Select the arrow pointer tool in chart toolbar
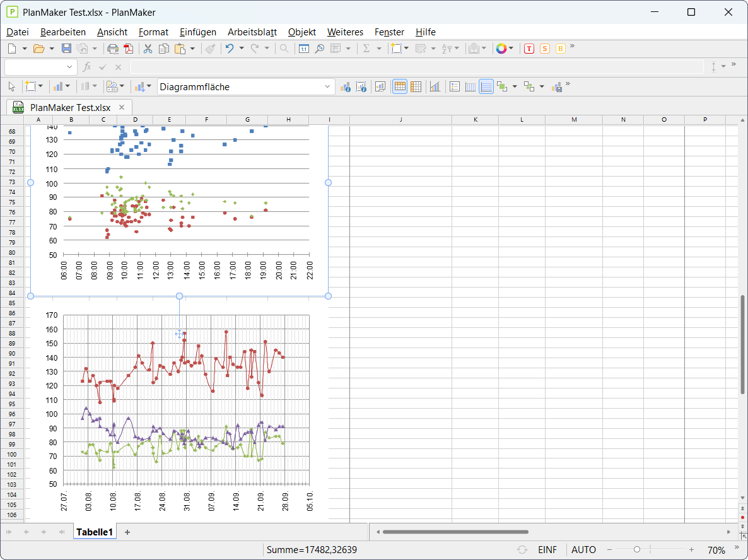The width and height of the screenshot is (748, 560). (12, 87)
